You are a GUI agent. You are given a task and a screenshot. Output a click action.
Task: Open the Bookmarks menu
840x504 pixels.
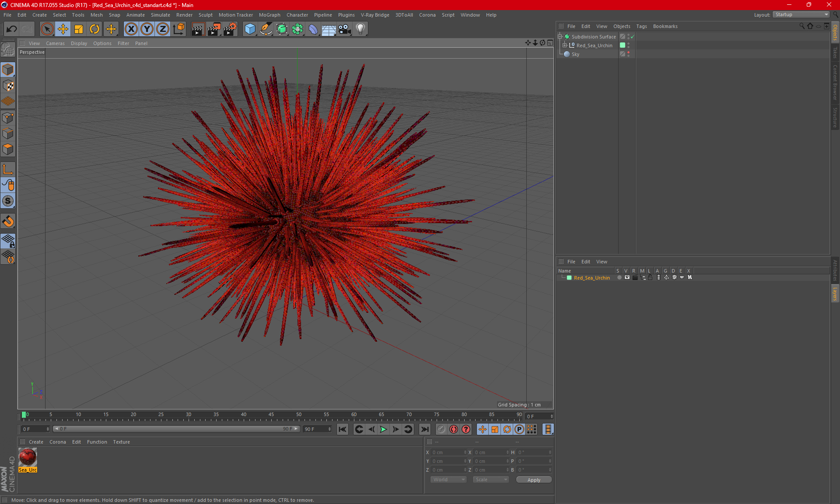pyautogui.click(x=665, y=26)
